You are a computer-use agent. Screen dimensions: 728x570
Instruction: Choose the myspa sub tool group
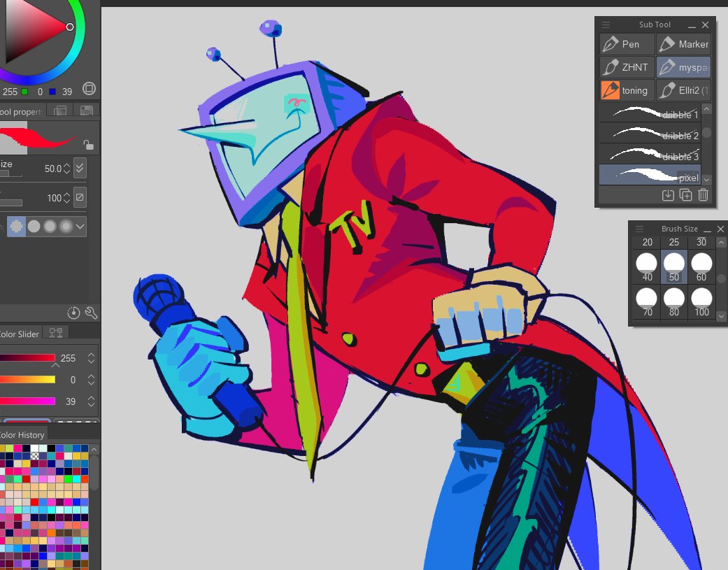point(683,67)
